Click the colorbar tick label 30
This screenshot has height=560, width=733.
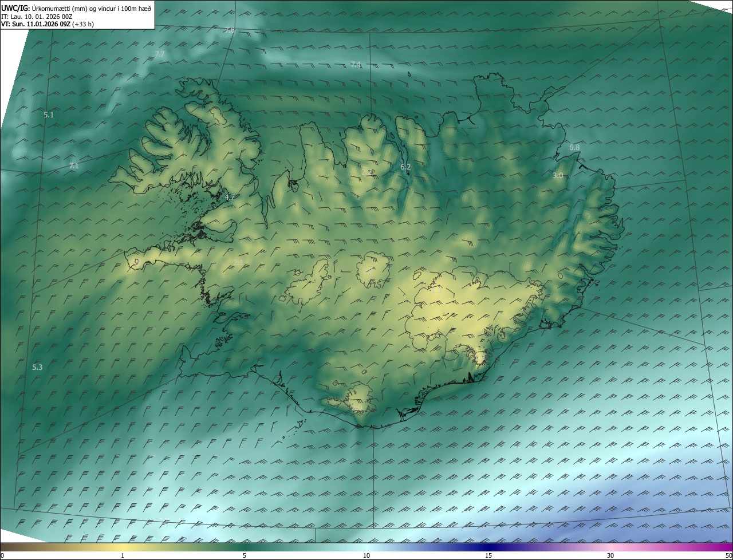tap(610, 556)
